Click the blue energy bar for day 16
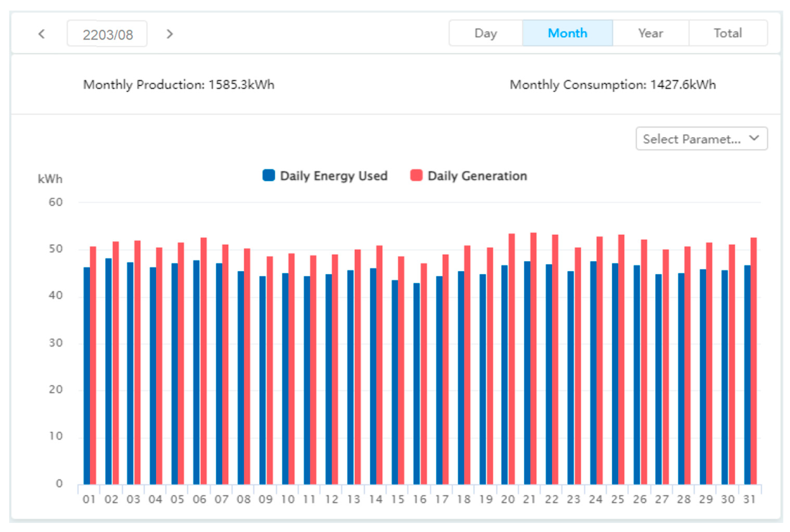 point(416,383)
